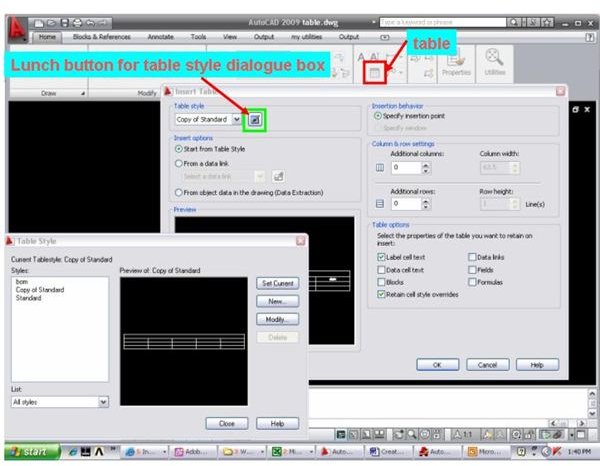600x466 pixels.
Task: Launch the Table Style dialog button
Action: [255, 120]
